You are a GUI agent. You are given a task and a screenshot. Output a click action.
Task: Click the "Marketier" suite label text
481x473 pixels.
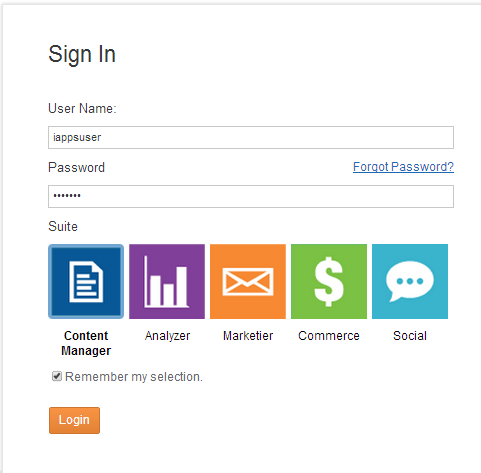pos(248,336)
